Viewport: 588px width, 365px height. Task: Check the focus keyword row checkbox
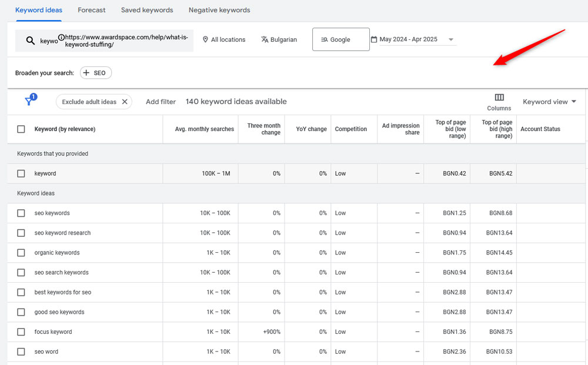tap(21, 331)
